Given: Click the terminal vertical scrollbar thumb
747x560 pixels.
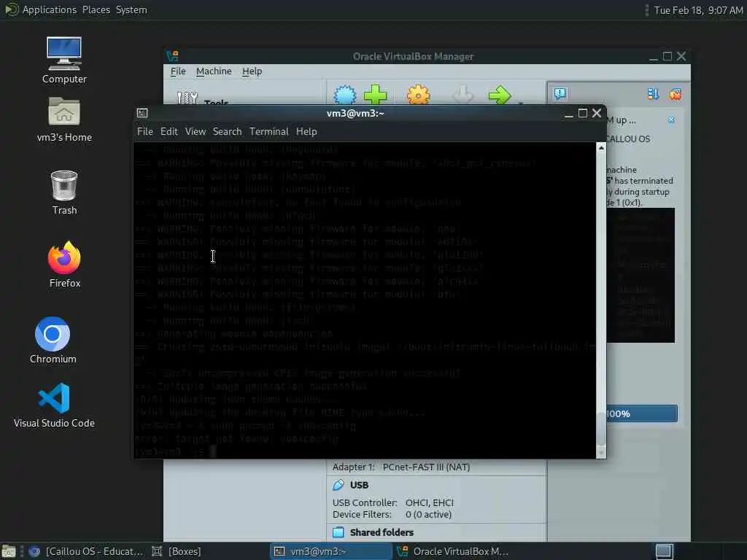Looking at the screenshot, I should (601, 427).
